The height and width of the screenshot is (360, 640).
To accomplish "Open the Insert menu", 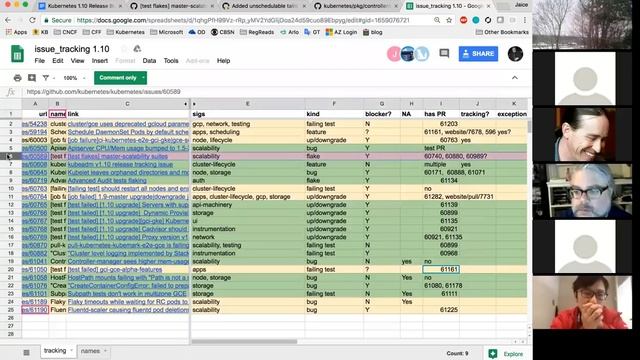I will coord(100,61).
